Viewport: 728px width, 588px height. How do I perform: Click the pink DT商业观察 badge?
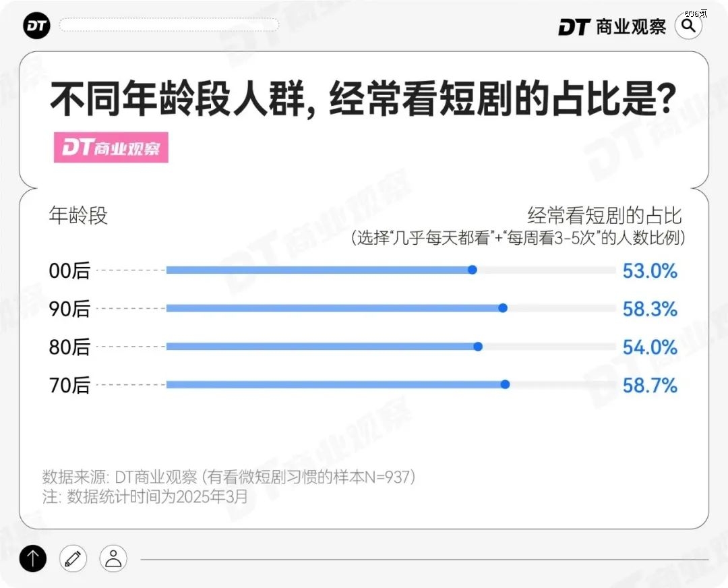(111, 148)
